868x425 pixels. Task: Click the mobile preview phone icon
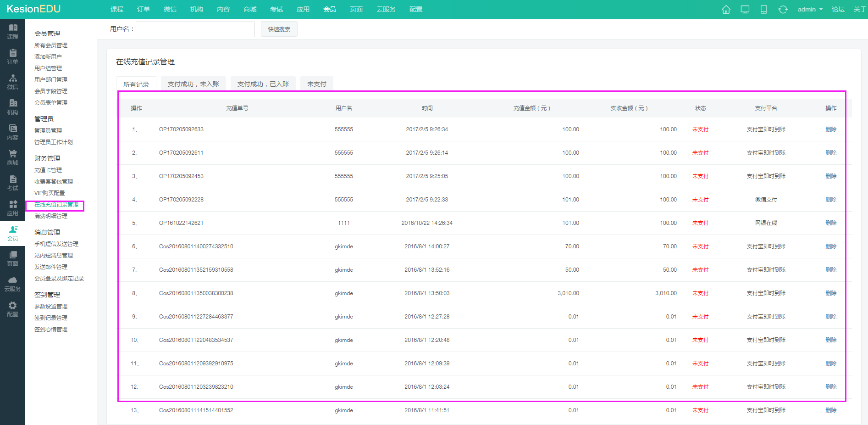coord(763,10)
